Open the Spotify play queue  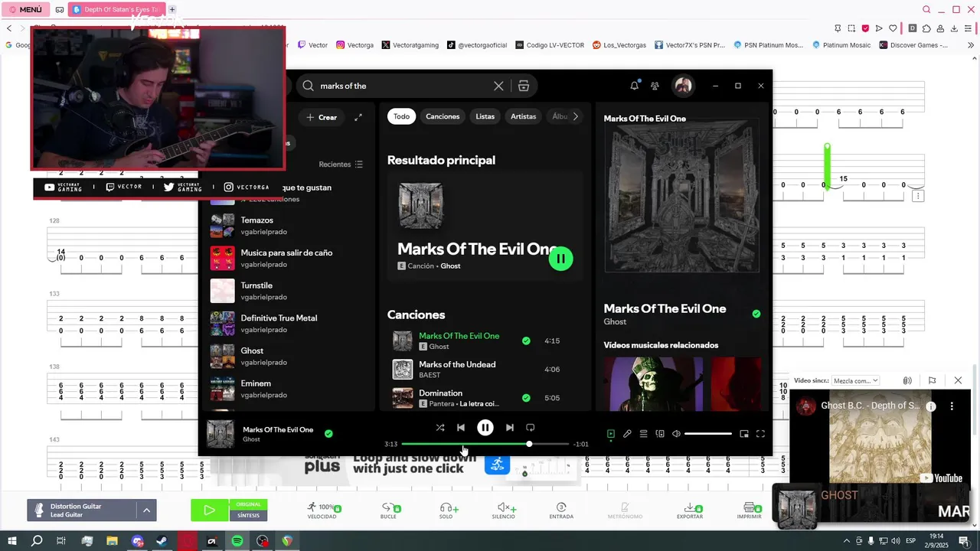coord(643,434)
